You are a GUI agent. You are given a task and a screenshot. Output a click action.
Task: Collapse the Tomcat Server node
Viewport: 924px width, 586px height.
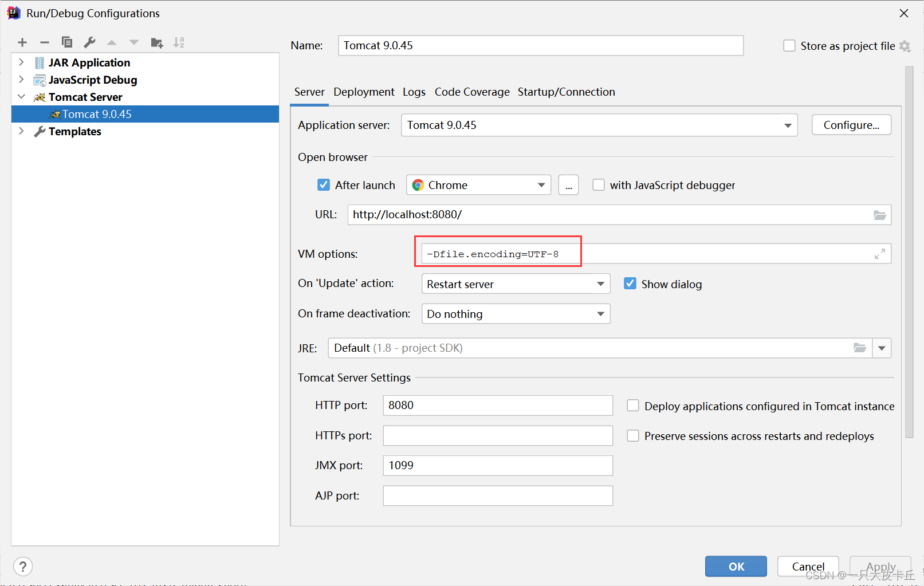(21, 97)
